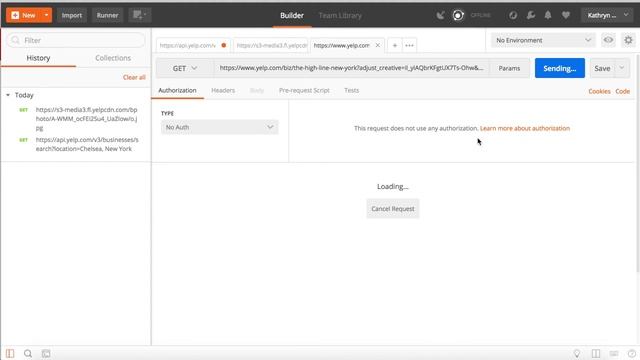Image resolution: width=640 pixels, height=360 pixels.
Task: Select the History sidebar tab
Action: [x=38, y=58]
